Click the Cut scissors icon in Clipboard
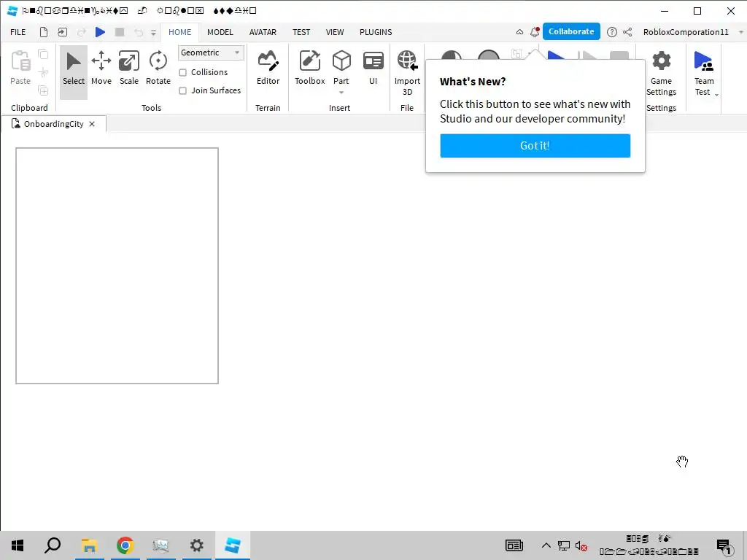747x560 pixels. point(43,72)
